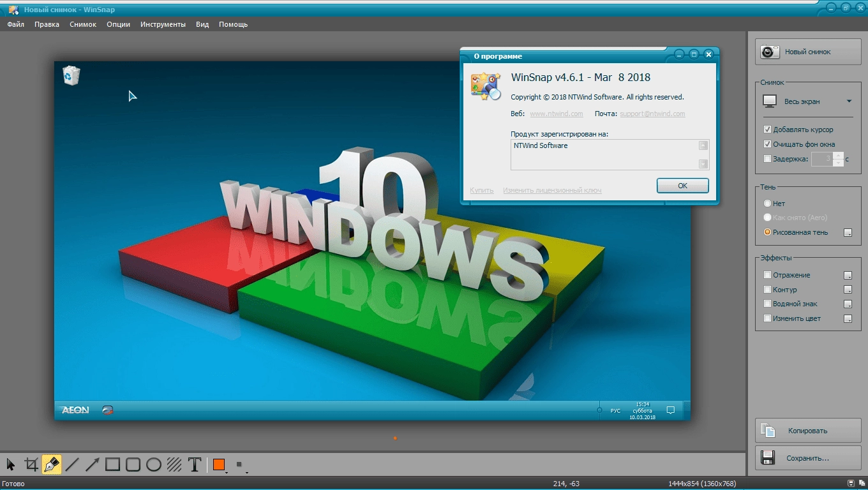Click registration box scroll down arrow
Image resolution: width=868 pixels, height=490 pixels.
click(x=703, y=164)
